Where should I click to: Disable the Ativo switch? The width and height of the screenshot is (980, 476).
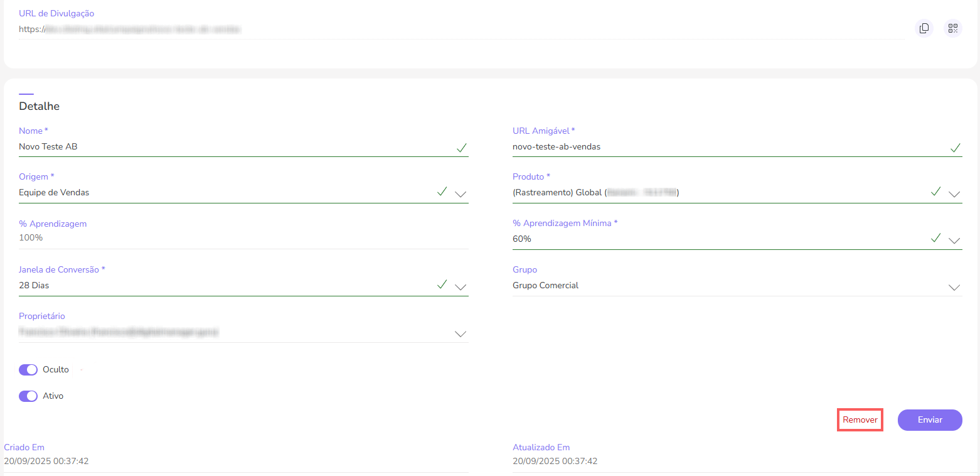point(28,396)
